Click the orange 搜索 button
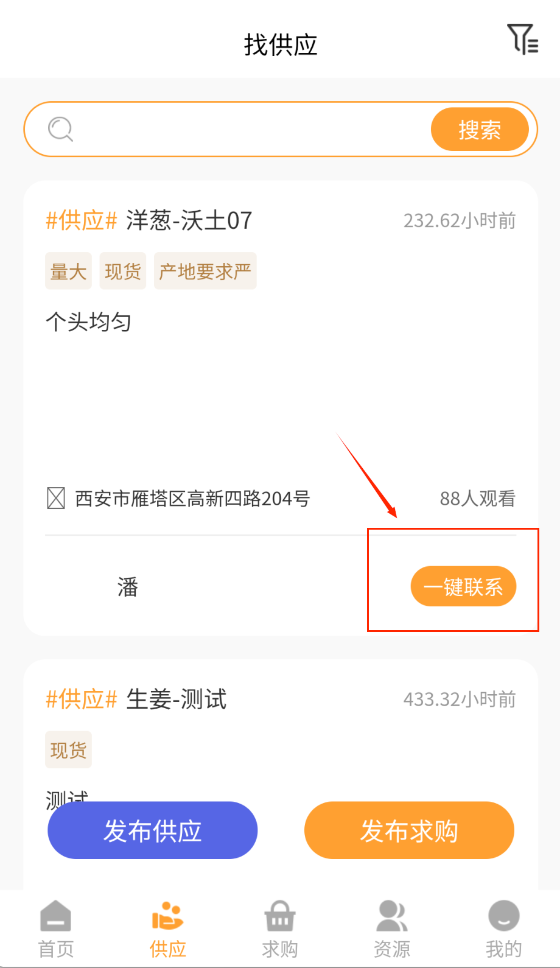560x968 pixels. point(479,130)
